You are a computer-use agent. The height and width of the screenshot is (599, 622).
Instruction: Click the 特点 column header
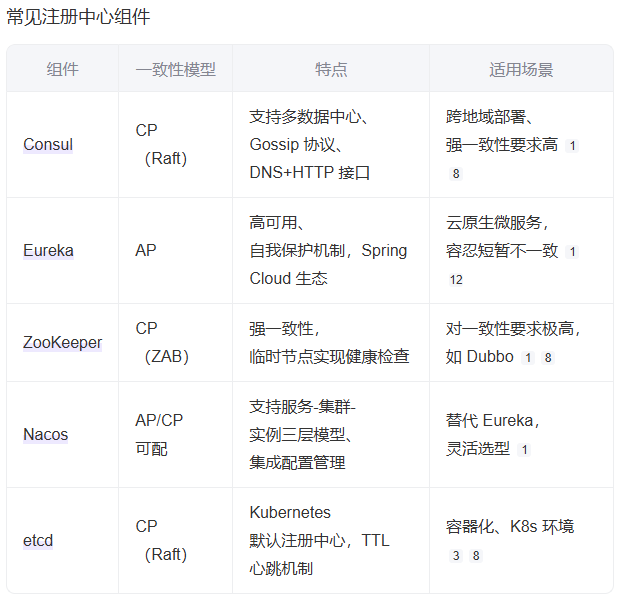tap(331, 69)
